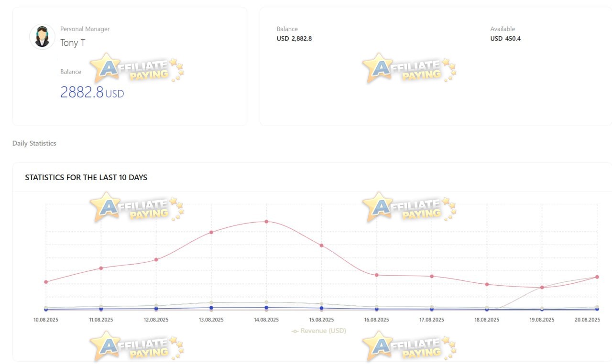The image size is (612, 364).
Task: Click the 16.08.2025 axis date label
Action: tap(377, 320)
